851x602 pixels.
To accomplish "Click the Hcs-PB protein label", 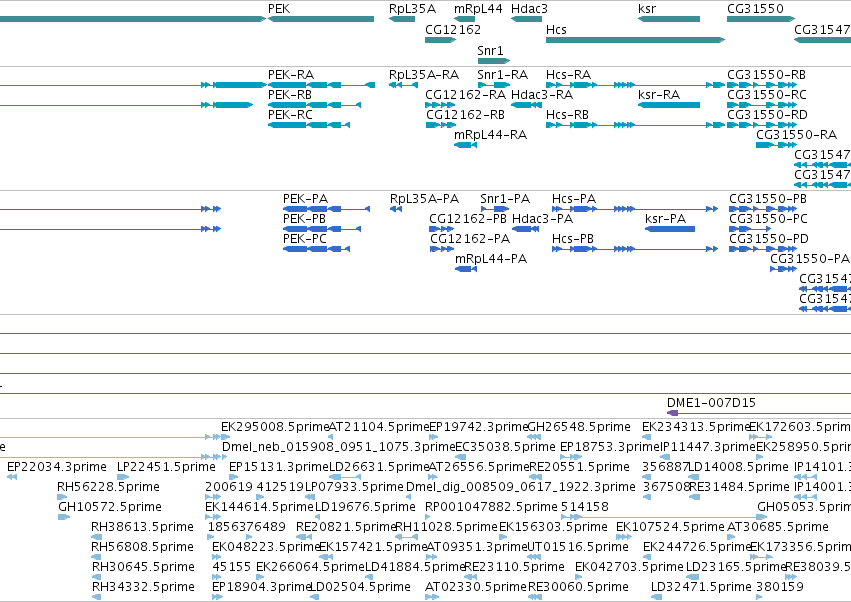I will click(573, 239).
